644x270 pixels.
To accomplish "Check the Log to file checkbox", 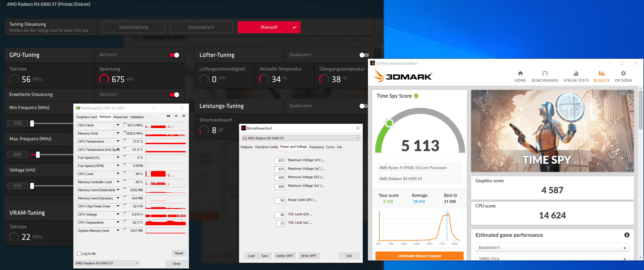I will click(79, 253).
